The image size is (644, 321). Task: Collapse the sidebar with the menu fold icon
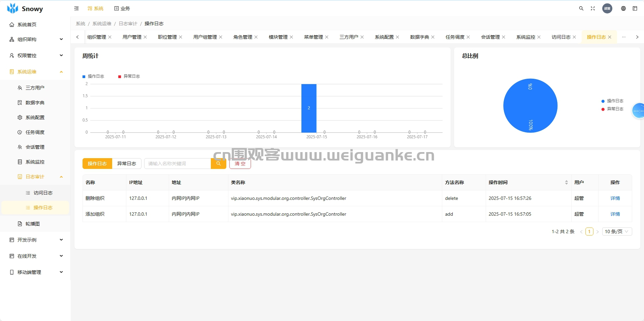pyautogui.click(x=76, y=8)
